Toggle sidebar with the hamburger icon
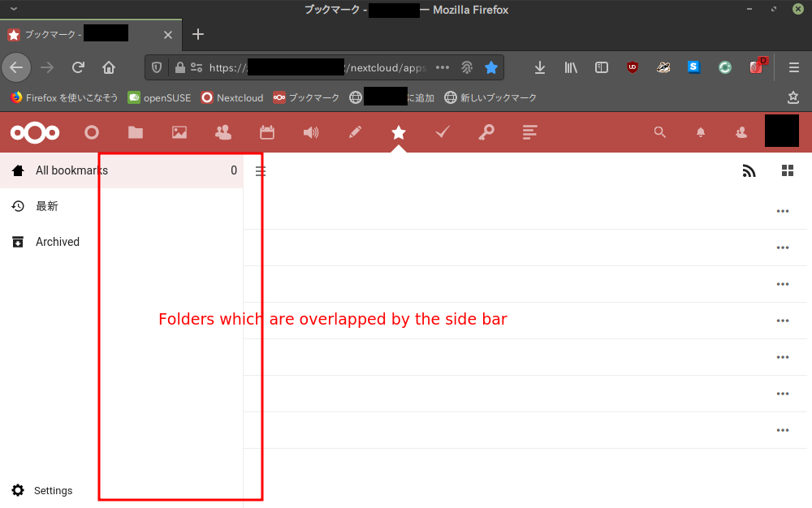Image resolution: width=812 pixels, height=508 pixels. tap(261, 170)
